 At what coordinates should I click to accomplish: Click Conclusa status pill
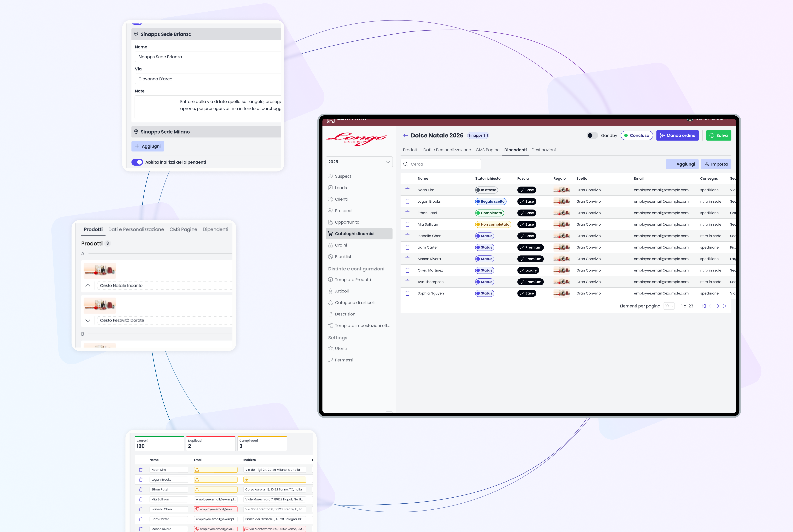click(637, 135)
